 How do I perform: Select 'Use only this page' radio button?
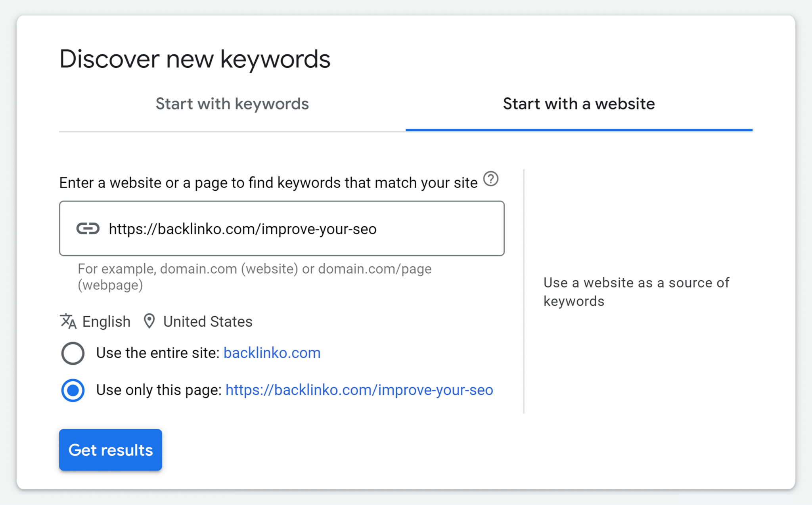pyautogui.click(x=73, y=390)
